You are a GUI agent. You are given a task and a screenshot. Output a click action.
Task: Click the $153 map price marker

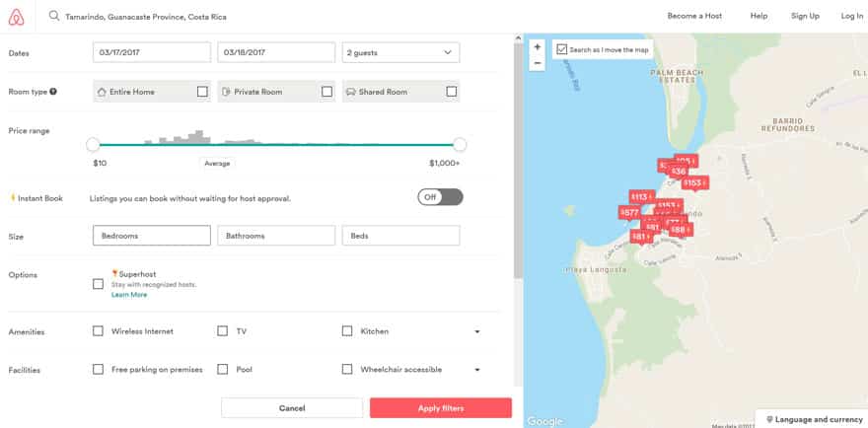tap(694, 182)
